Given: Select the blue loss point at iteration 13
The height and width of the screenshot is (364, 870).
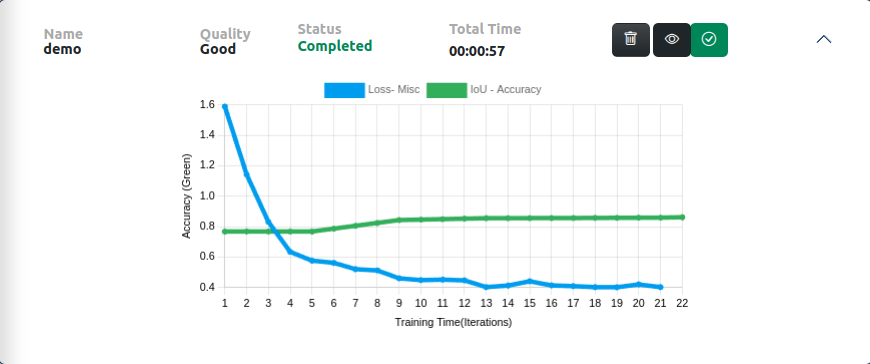Looking at the screenshot, I should 486,287.
